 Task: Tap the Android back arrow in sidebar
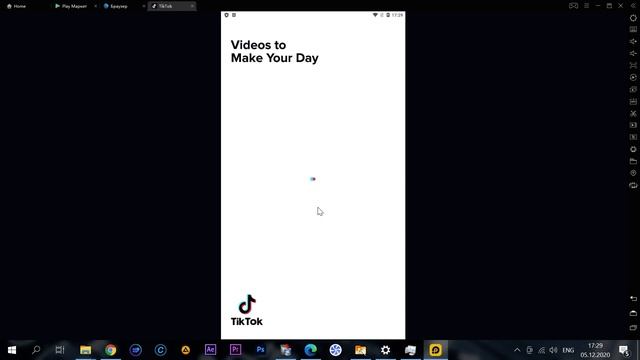click(x=633, y=299)
